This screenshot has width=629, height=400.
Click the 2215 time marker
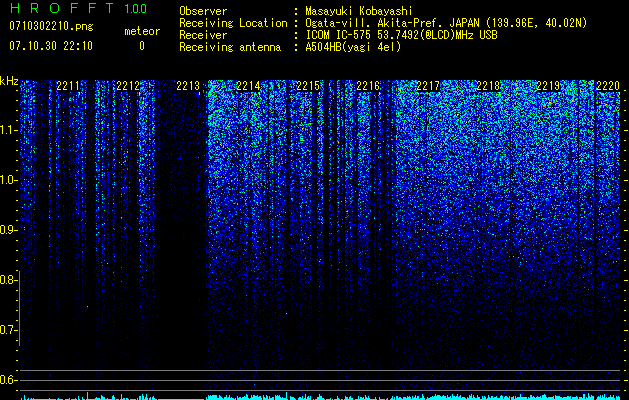pos(308,85)
